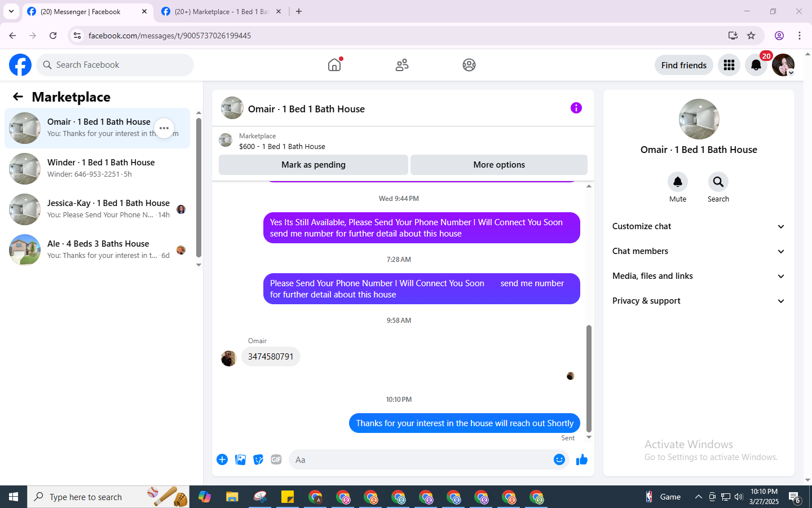Image resolution: width=812 pixels, height=508 pixels.
Task: Close the Marketplace browser tab
Action: (279, 11)
